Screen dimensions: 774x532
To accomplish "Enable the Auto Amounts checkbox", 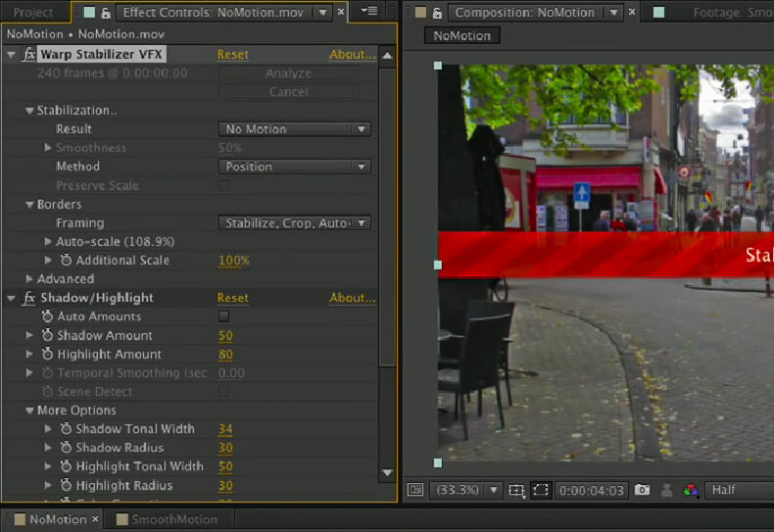I will pyautogui.click(x=223, y=317).
